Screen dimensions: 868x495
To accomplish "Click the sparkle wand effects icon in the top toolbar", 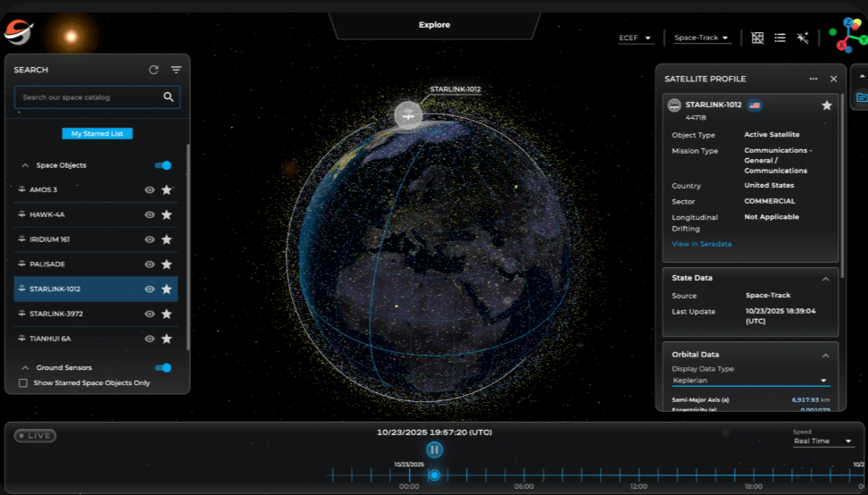I will coord(803,38).
